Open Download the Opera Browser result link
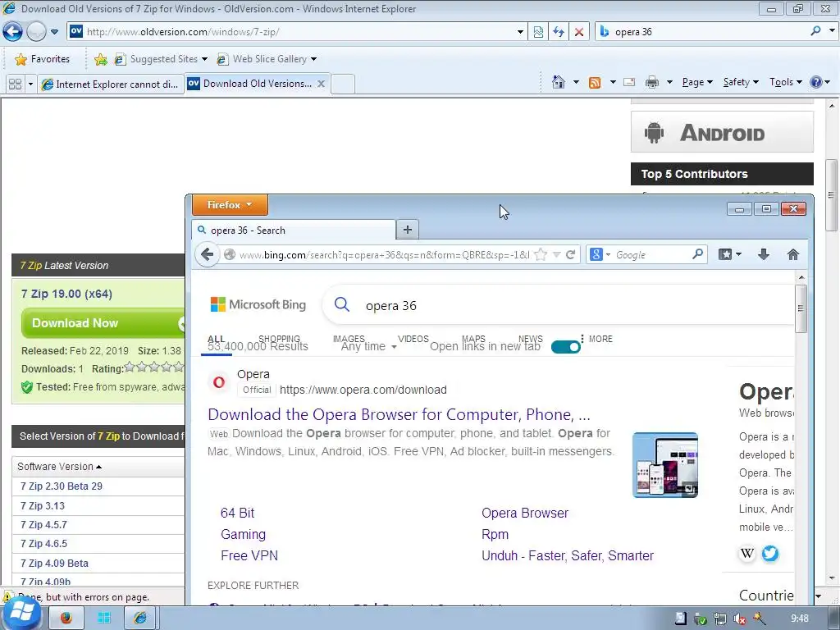Screen dimensions: 840x630 tap(399, 414)
